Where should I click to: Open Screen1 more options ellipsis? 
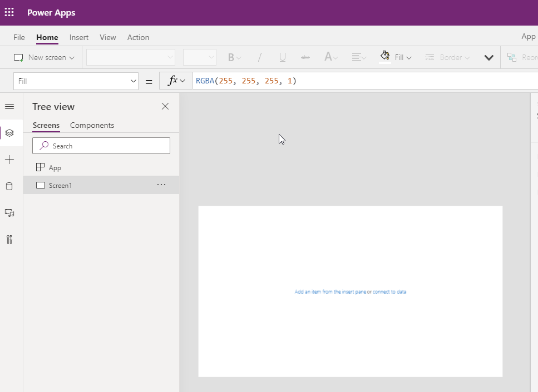tap(161, 185)
